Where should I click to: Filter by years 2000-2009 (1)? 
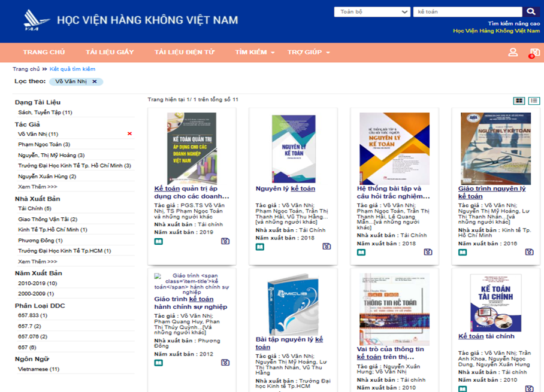(x=36, y=294)
